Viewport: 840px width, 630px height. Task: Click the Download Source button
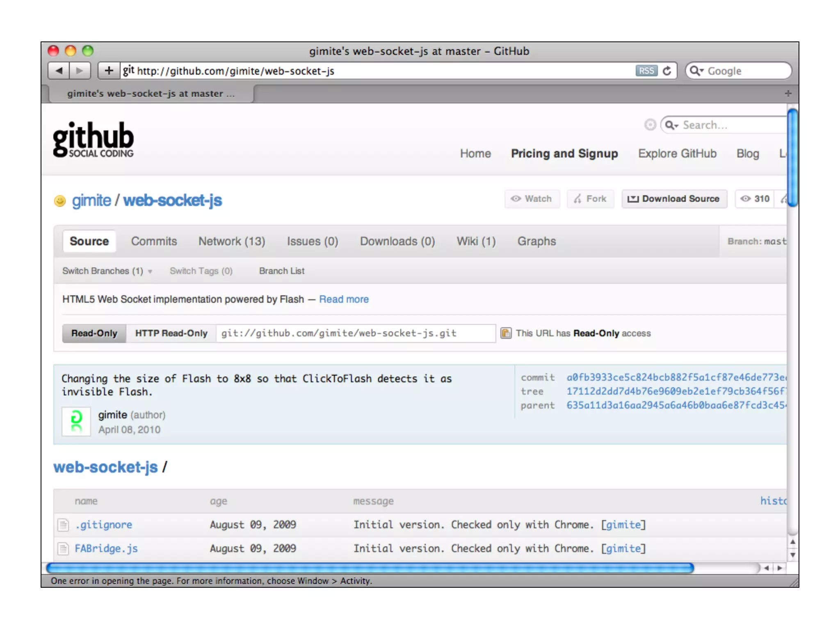tap(674, 199)
